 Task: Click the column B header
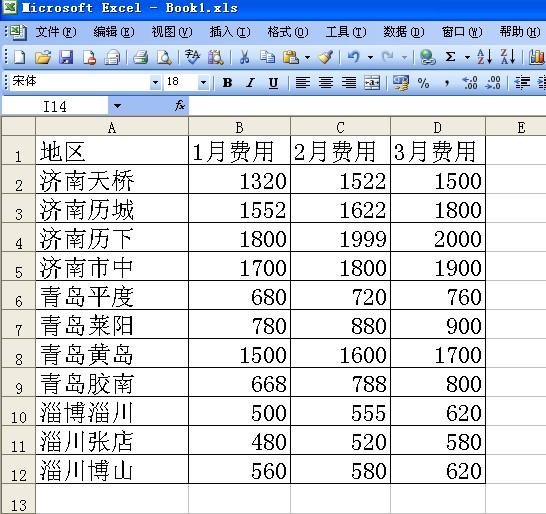pyautogui.click(x=239, y=127)
